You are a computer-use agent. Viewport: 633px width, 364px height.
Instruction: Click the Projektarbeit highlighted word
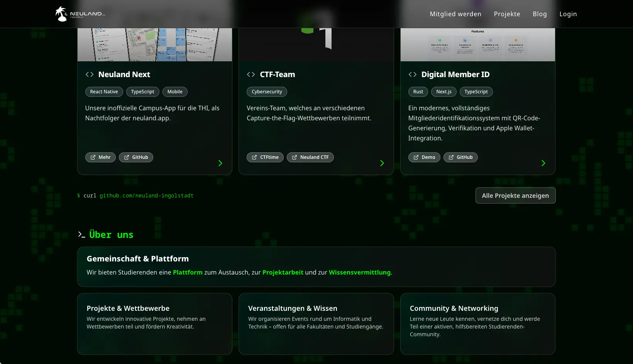(x=283, y=272)
